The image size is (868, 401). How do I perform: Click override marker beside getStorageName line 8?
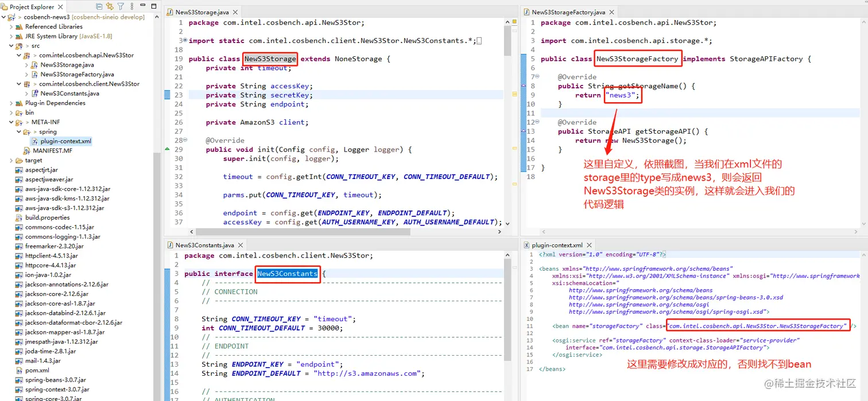tap(523, 86)
